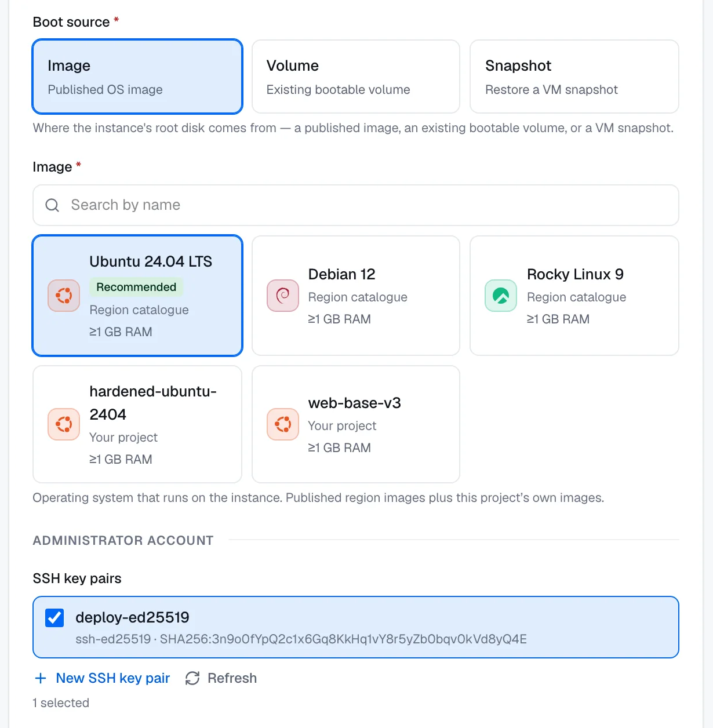Click the hardened-ubuntu-2404 image icon
The width and height of the screenshot is (713, 728).
point(64,424)
